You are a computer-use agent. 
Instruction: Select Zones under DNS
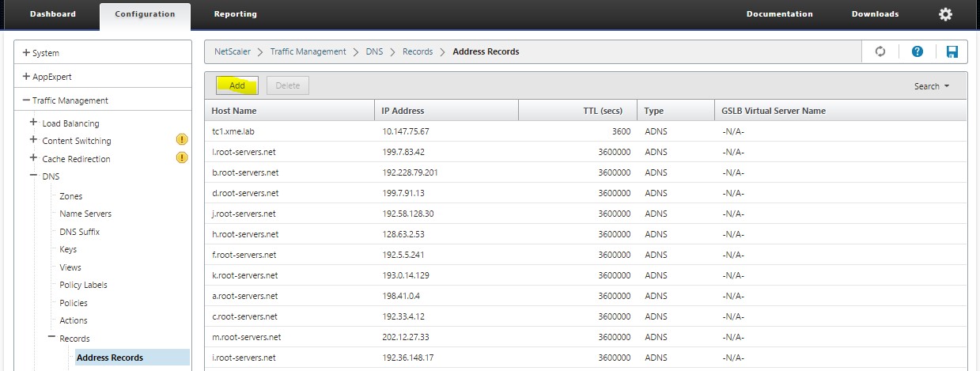coord(70,196)
